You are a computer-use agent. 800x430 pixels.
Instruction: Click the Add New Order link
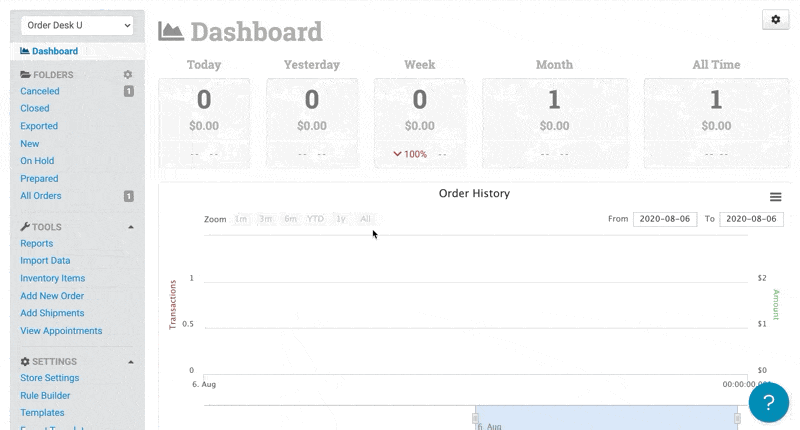52,296
